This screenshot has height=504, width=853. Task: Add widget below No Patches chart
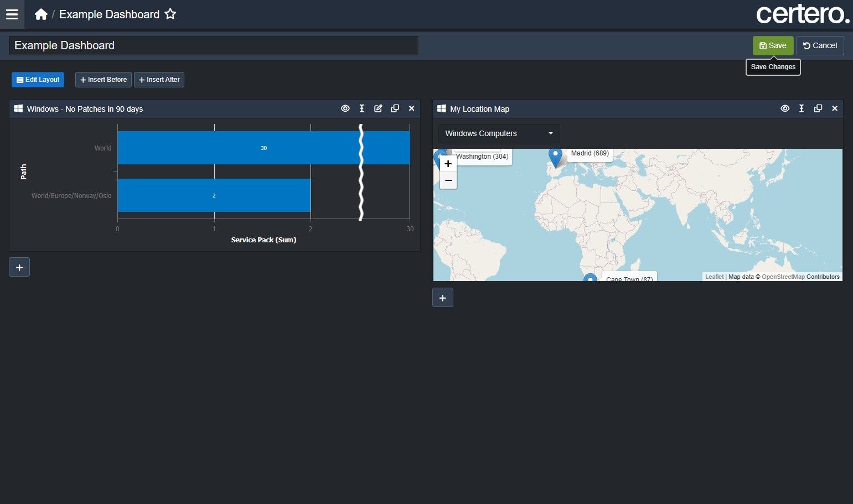19,267
